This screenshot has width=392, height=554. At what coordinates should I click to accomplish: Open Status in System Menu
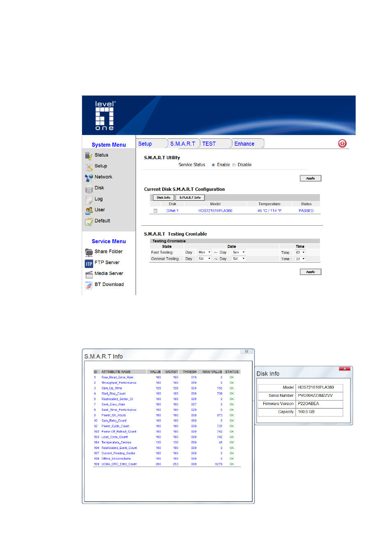(x=101, y=155)
